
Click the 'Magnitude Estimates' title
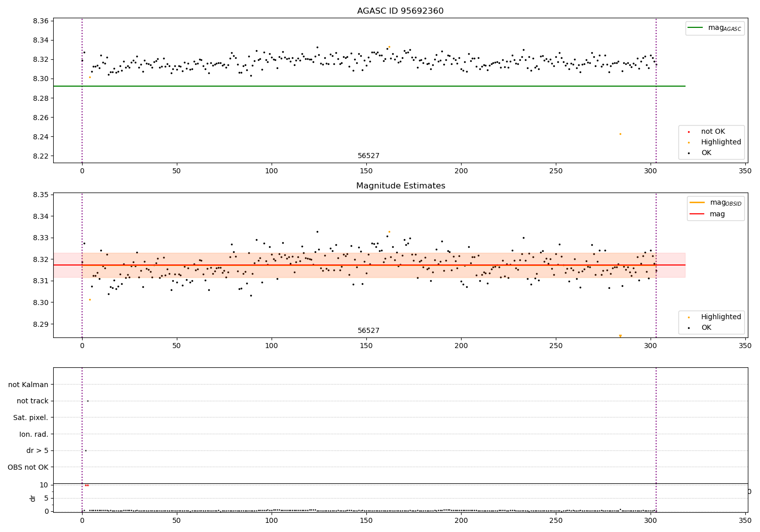400,186
